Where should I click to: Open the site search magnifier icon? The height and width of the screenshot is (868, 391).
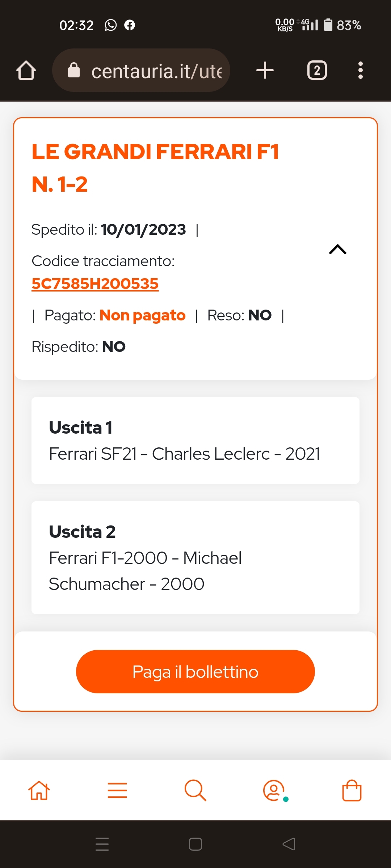195,790
